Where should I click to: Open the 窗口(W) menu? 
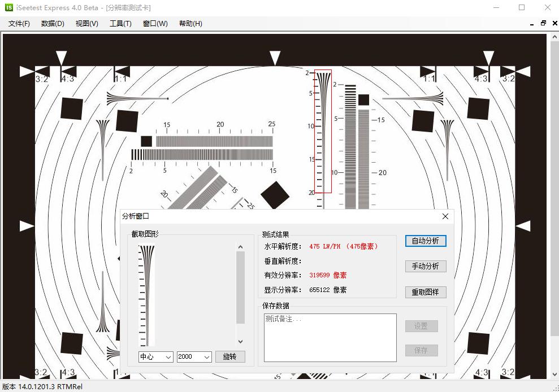tap(155, 24)
